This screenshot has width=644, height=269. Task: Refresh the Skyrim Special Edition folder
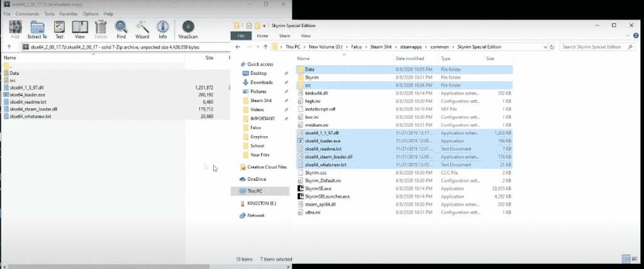tap(552, 47)
